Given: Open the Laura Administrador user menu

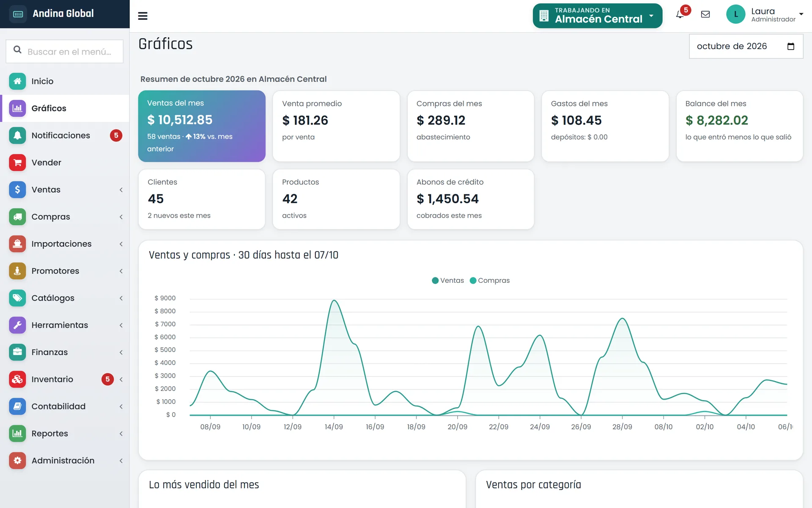Looking at the screenshot, I should pyautogui.click(x=765, y=15).
